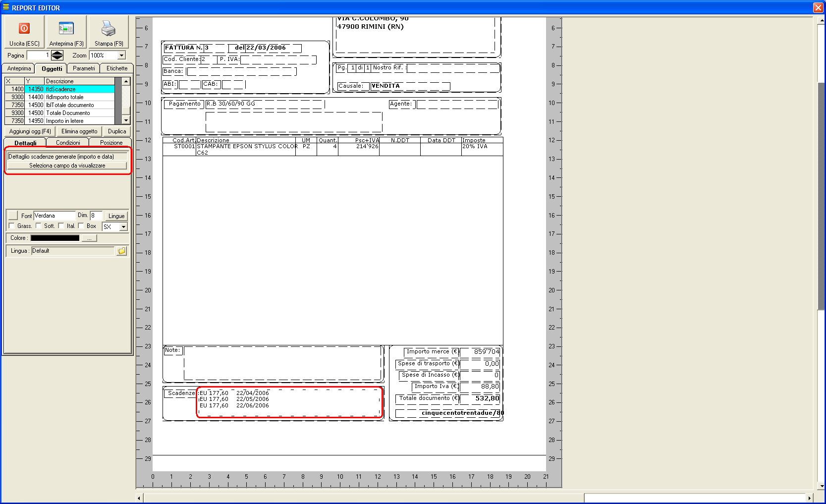The image size is (826, 504).
Task: Expand the Zoom 100% dropdown
Action: tap(122, 56)
